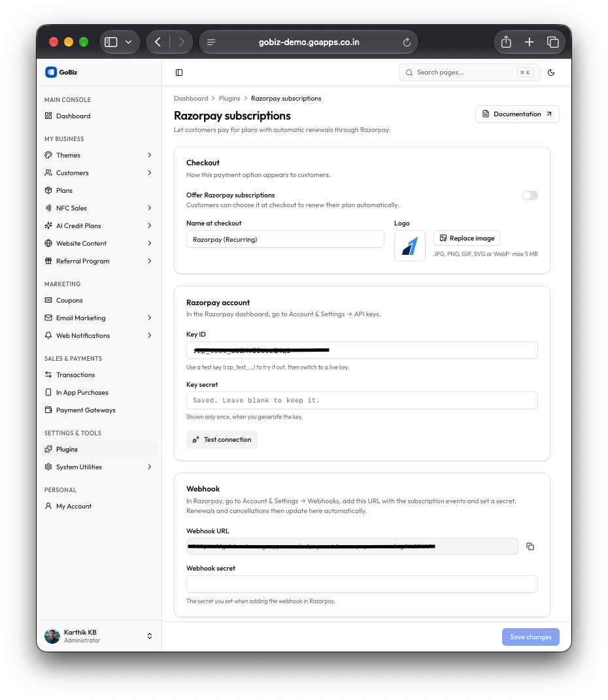Toggle the in-page sidebar collapse icon
Screen dimensions: 608x700
179,73
